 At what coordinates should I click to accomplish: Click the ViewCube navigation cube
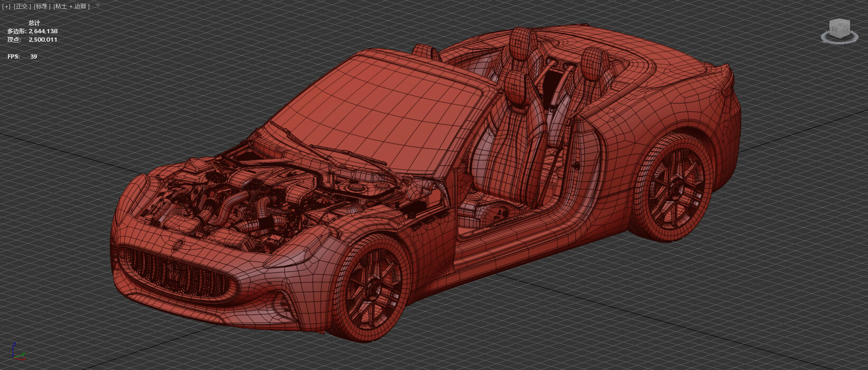click(839, 27)
